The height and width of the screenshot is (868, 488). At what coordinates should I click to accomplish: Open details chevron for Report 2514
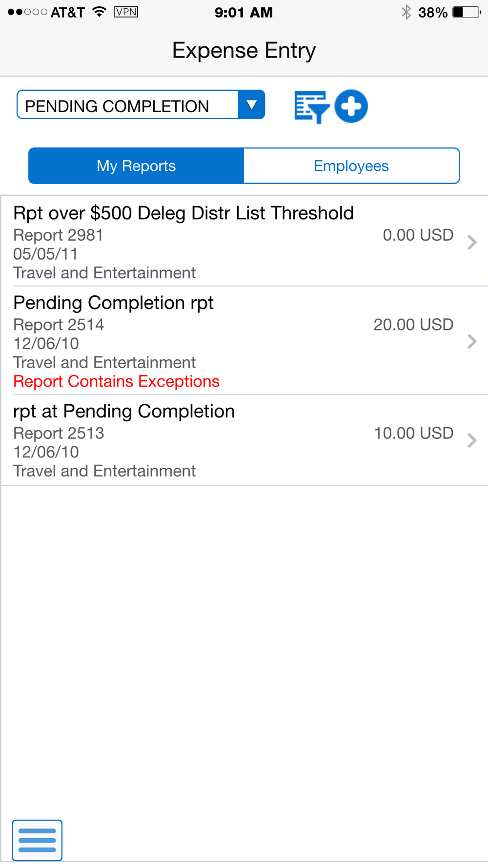click(x=471, y=341)
